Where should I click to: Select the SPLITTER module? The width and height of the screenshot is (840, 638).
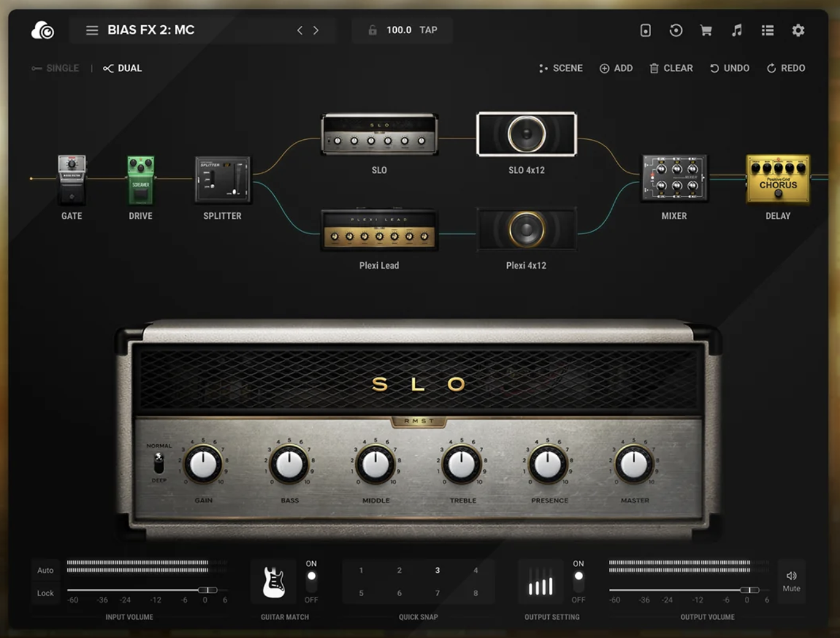pos(223,179)
